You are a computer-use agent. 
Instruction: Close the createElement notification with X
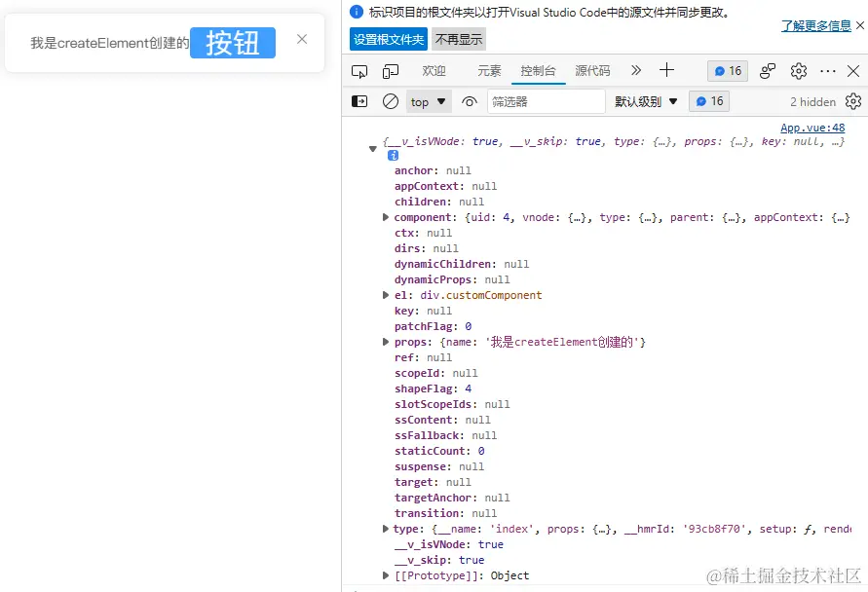(302, 39)
